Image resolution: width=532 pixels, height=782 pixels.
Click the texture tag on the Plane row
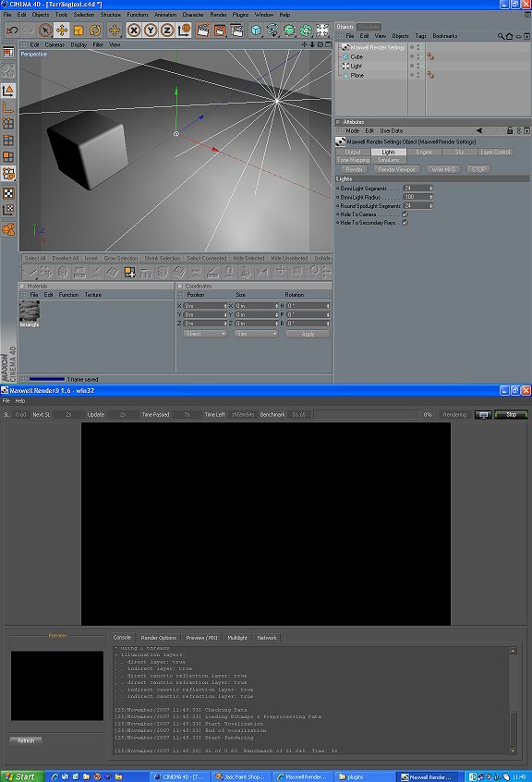coord(430,75)
